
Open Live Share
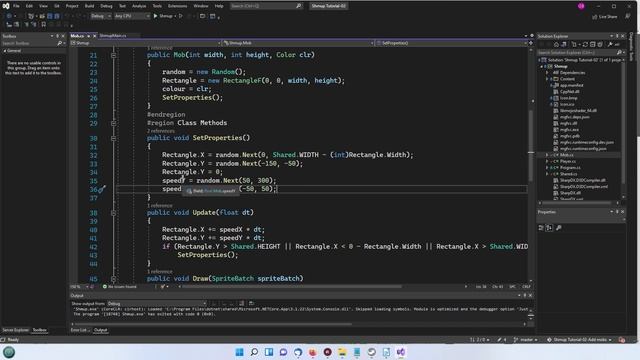coord(604,16)
